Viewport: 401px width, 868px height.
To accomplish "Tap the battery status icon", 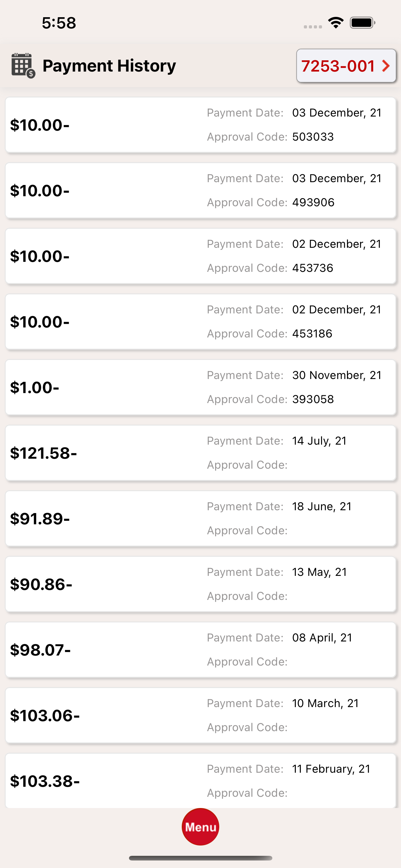I will [362, 23].
